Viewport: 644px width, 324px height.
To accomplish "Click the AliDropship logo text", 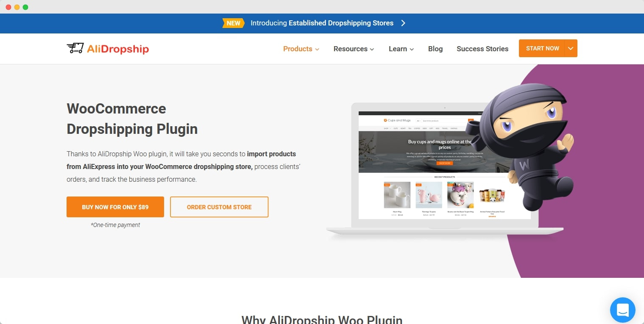I will tap(118, 49).
